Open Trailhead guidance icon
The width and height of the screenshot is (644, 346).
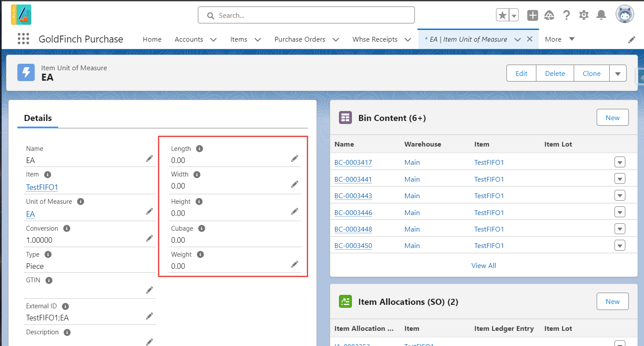pyautogui.click(x=549, y=15)
